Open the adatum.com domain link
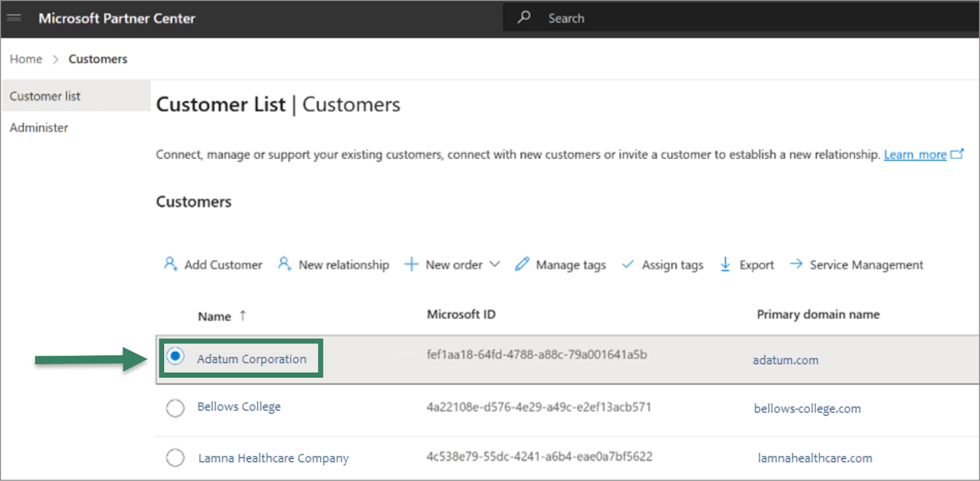The image size is (980, 481). click(x=785, y=360)
